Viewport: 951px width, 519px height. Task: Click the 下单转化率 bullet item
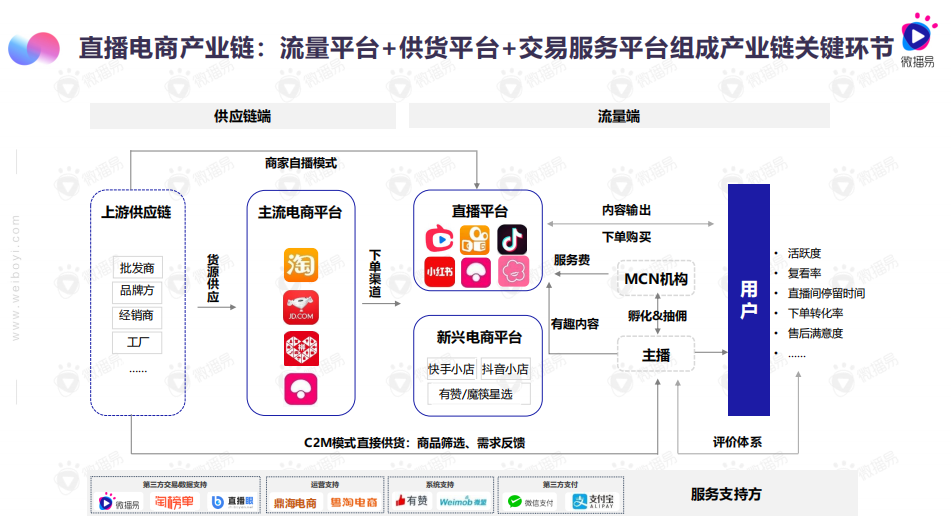(x=815, y=313)
